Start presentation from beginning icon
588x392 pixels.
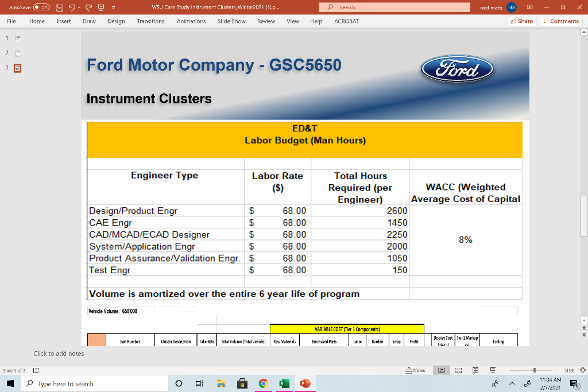click(101, 7)
